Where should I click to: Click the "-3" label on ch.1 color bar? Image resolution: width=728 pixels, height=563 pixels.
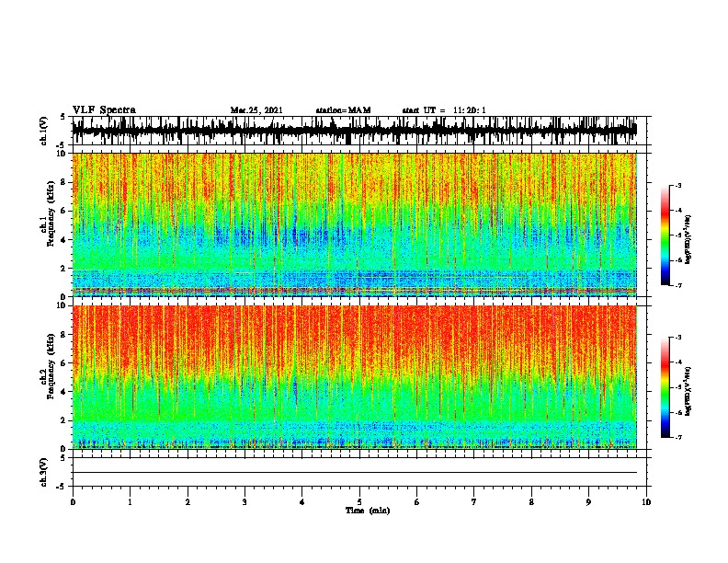click(x=677, y=185)
